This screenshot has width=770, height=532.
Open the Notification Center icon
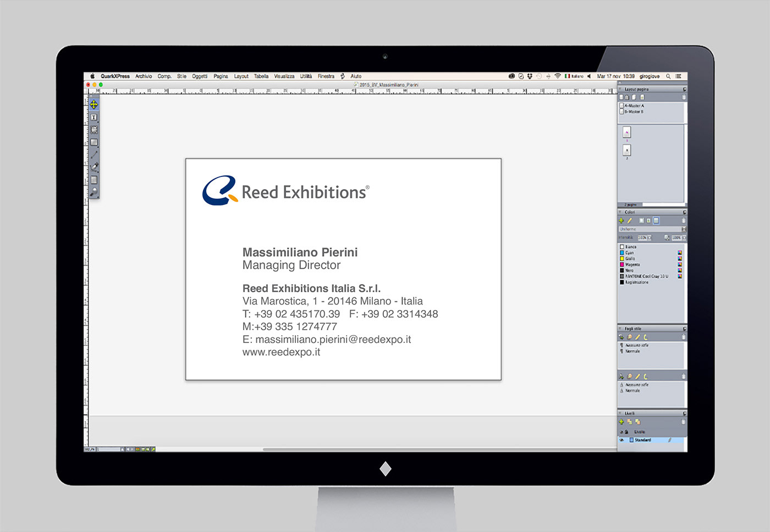pos(679,76)
